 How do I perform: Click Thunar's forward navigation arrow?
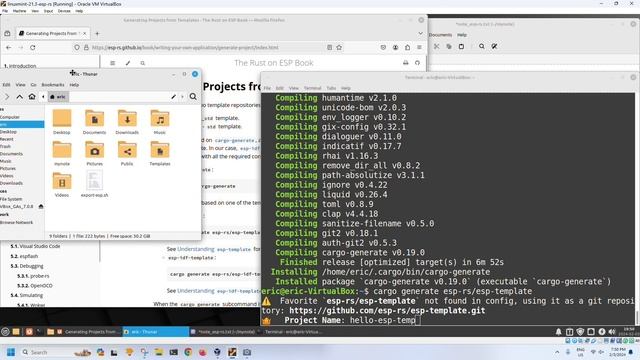pyautogui.click(x=7, y=97)
